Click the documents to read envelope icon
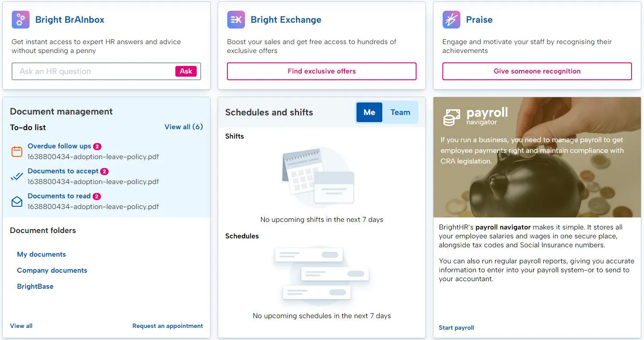This screenshot has width=644, height=340. pyautogui.click(x=16, y=201)
